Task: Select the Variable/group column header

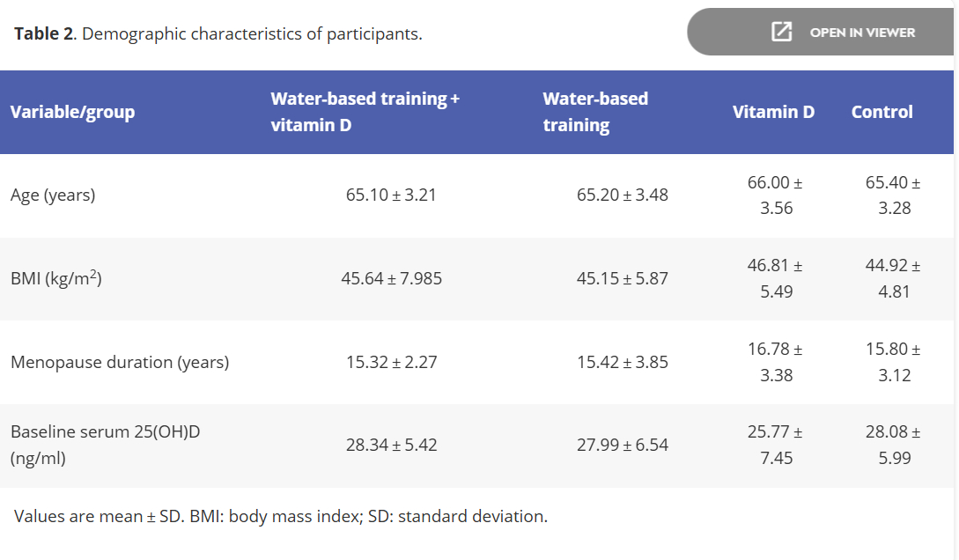Action: (72, 113)
